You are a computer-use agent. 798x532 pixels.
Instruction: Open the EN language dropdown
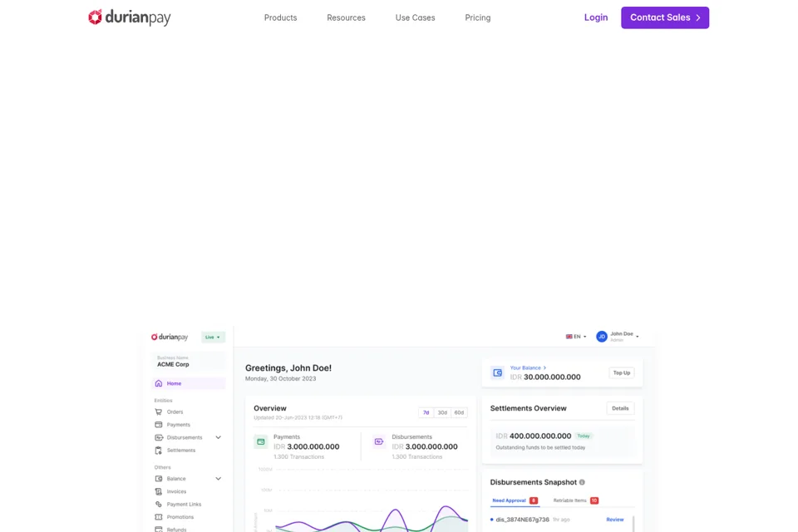[x=576, y=337]
